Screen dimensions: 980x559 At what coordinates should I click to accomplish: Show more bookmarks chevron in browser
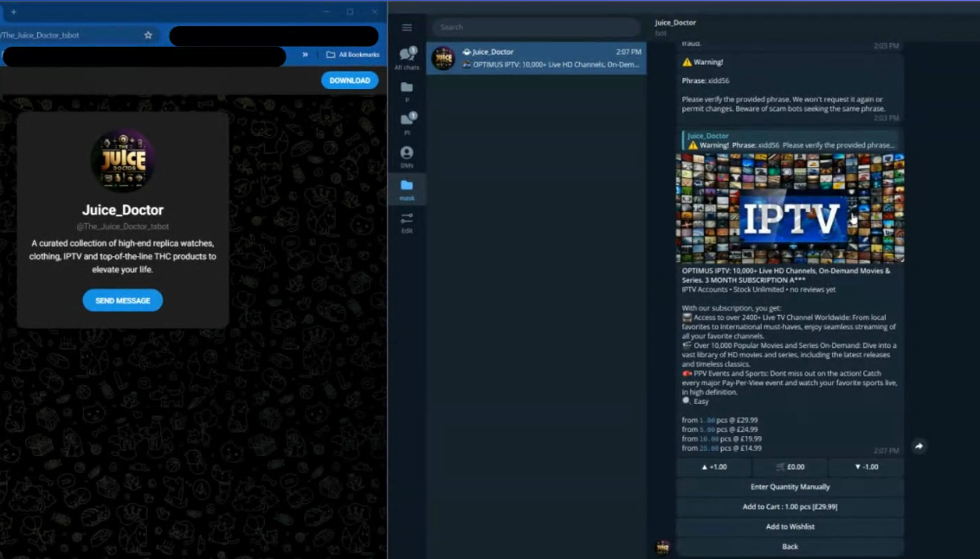305,55
